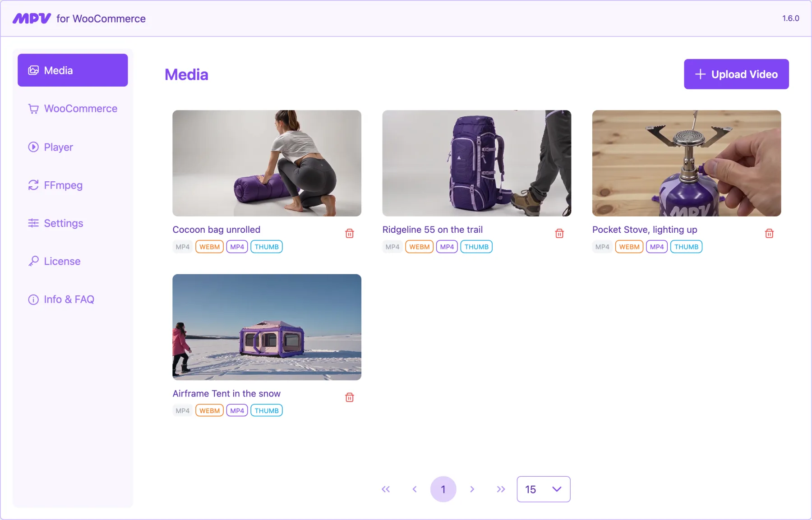Click gray MP4 tag on Ridgeline 55
Image resolution: width=812 pixels, height=520 pixels.
392,247
